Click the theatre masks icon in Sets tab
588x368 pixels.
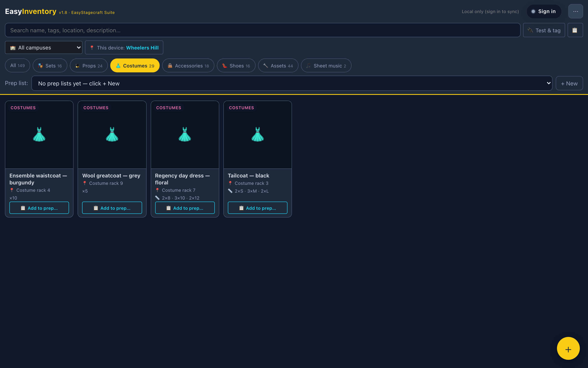pos(41,65)
